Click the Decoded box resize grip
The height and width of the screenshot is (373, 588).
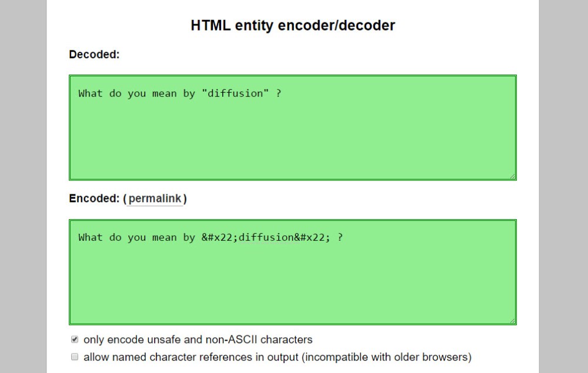click(513, 176)
